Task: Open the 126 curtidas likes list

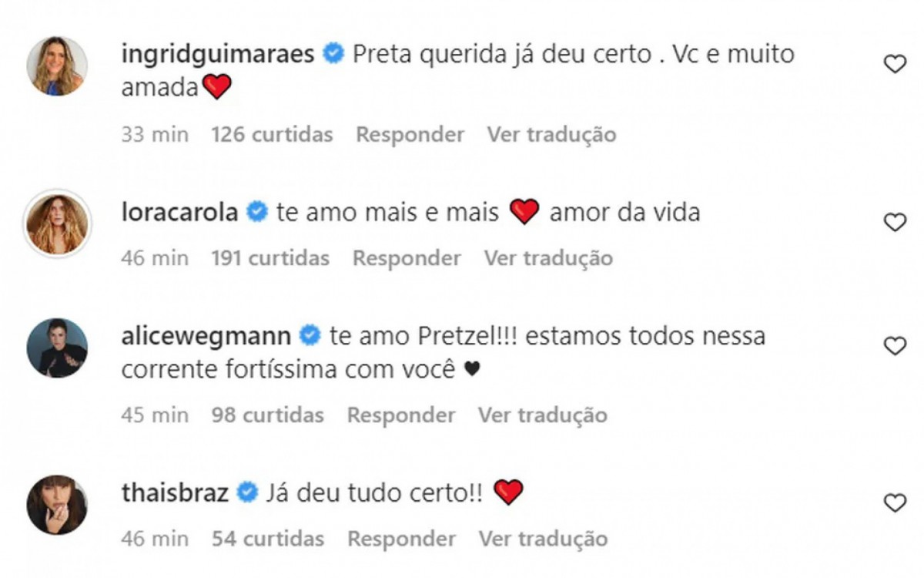Action: pos(272,135)
